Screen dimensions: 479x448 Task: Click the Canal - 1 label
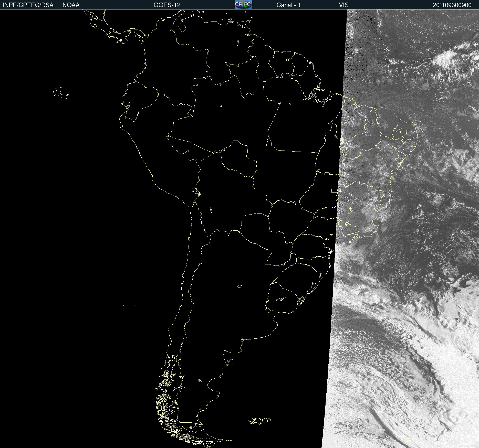pos(288,5)
